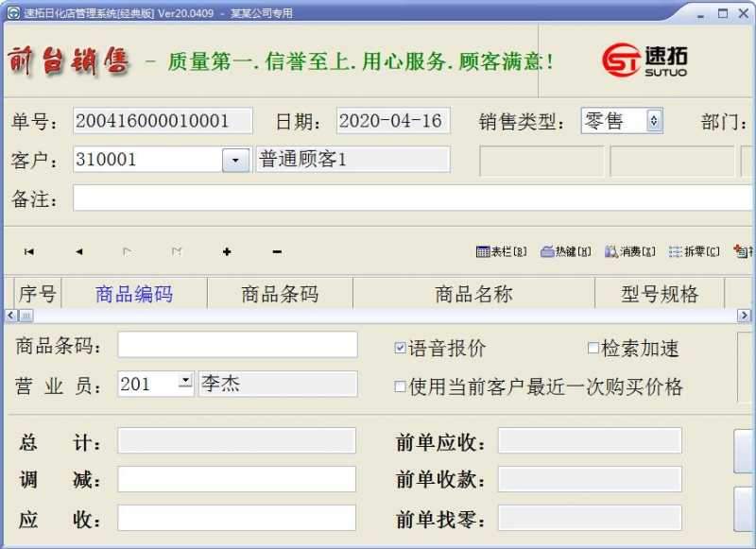Image resolution: width=756 pixels, height=549 pixels.
Task: Uncheck the 语音报价 voice quote option
Action: pyautogui.click(x=403, y=348)
